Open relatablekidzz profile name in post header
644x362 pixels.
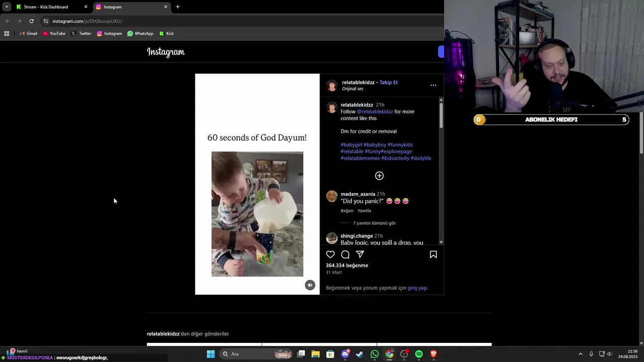358,82
